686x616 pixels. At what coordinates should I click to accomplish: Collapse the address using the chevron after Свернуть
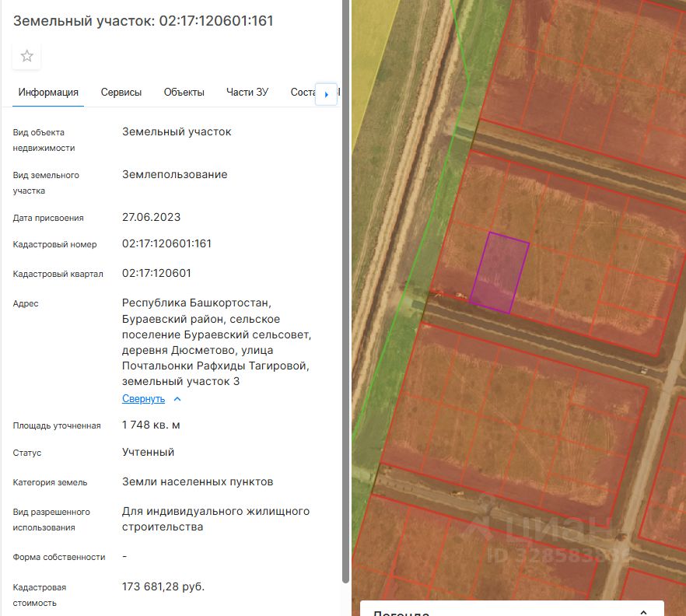pyautogui.click(x=177, y=399)
